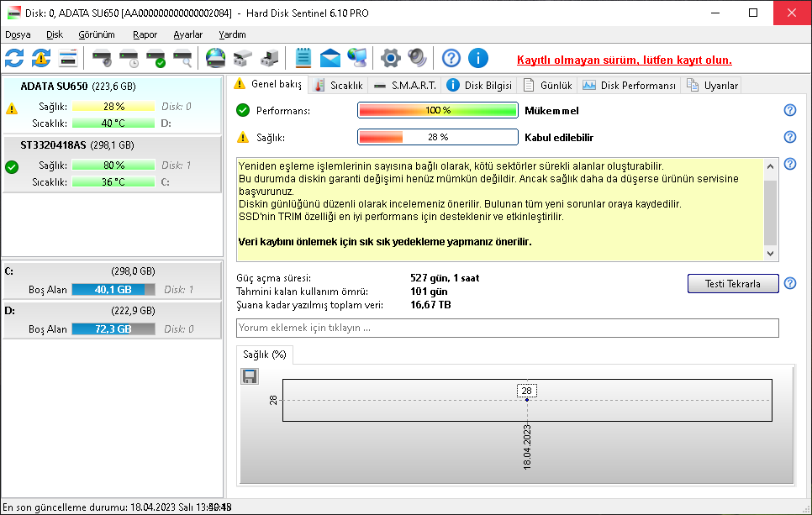Click the gray speaker sound icon
This screenshot has width=812, height=515.
pos(418,58)
